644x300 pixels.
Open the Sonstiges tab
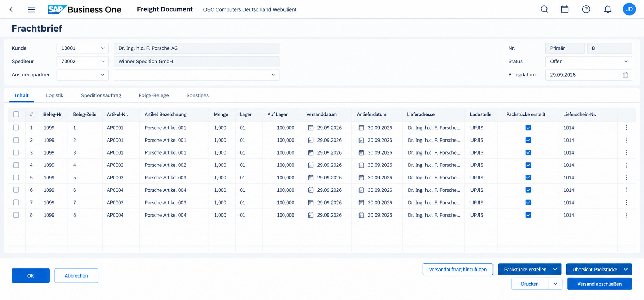click(197, 95)
